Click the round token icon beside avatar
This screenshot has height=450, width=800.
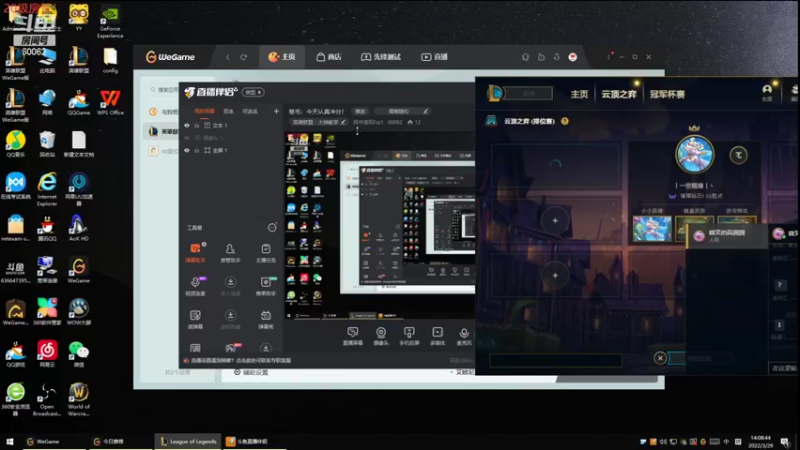738,155
